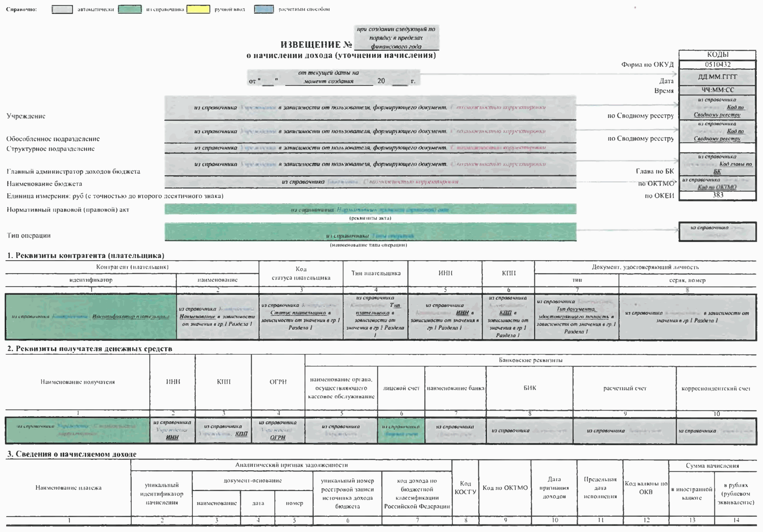Viewport: 763px width, 532px height.
Task: Click the payer 'Наименование' gray cell in section 1
Action: click(x=217, y=317)
